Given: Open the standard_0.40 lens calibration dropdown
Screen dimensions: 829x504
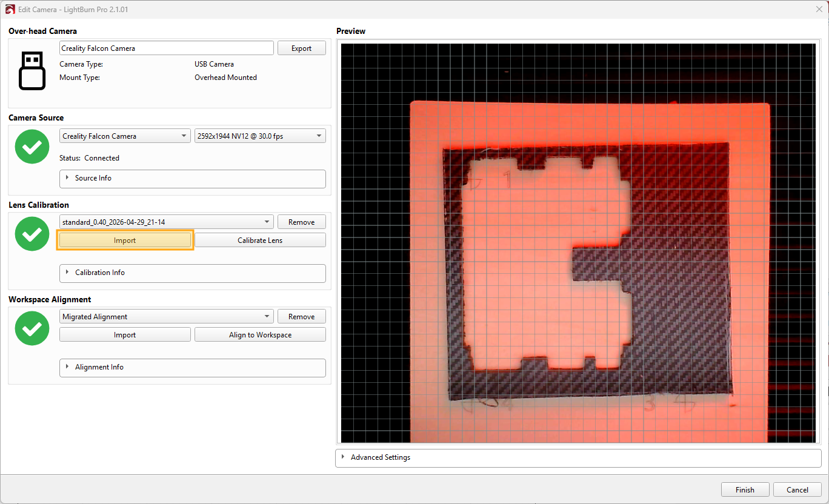Looking at the screenshot, I should click(x=167, y=222).
